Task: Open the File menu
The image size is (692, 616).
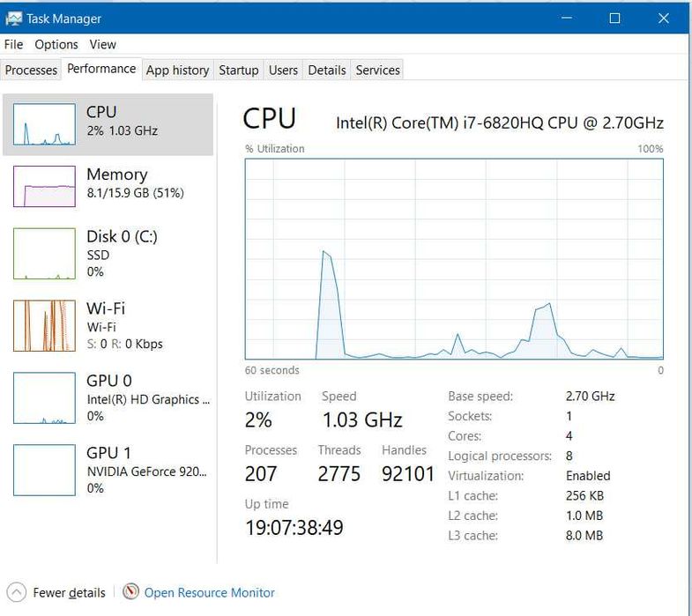Action: [x=13, y=44]
